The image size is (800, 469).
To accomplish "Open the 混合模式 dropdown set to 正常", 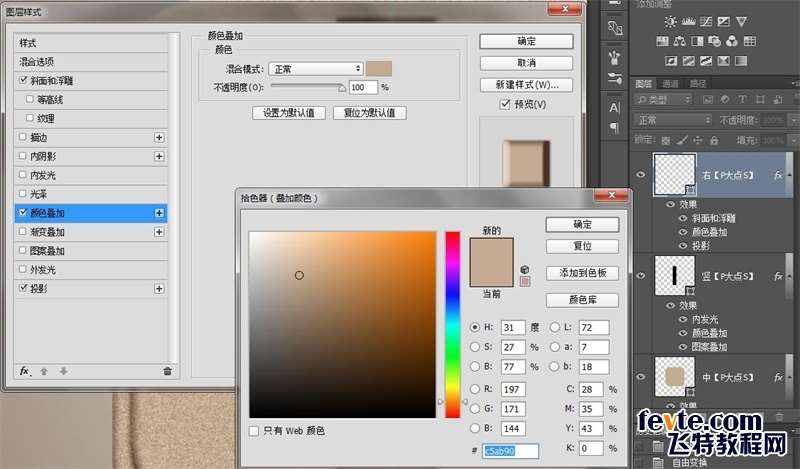I will coord(316,68).
